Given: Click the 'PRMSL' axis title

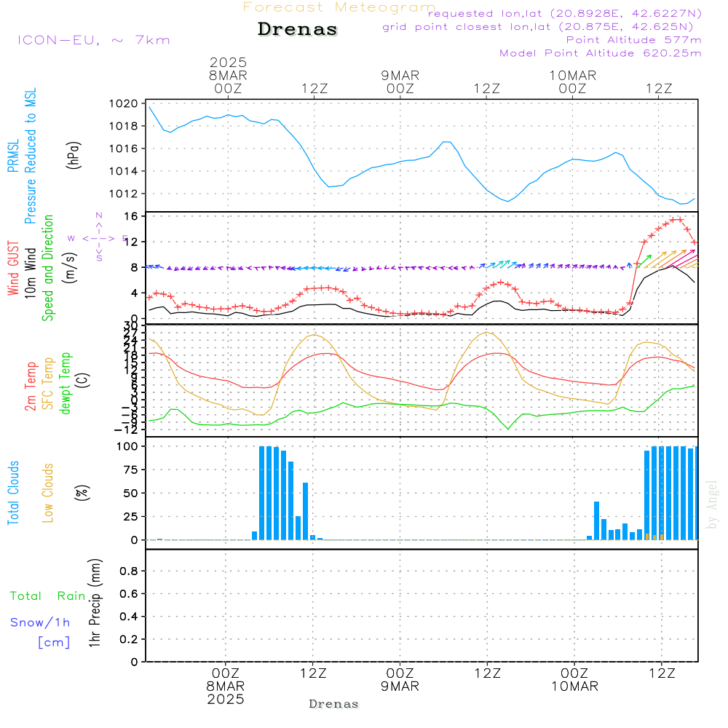Looking at the screenshot, I should (13, 156).
